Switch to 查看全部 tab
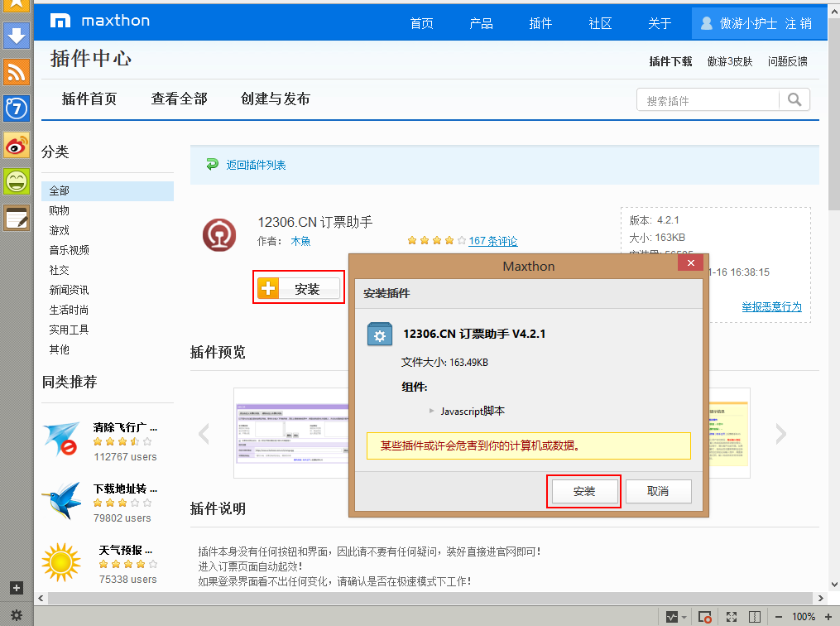The image size is (840, 626). pyautogui.click(x=179, y=99)
